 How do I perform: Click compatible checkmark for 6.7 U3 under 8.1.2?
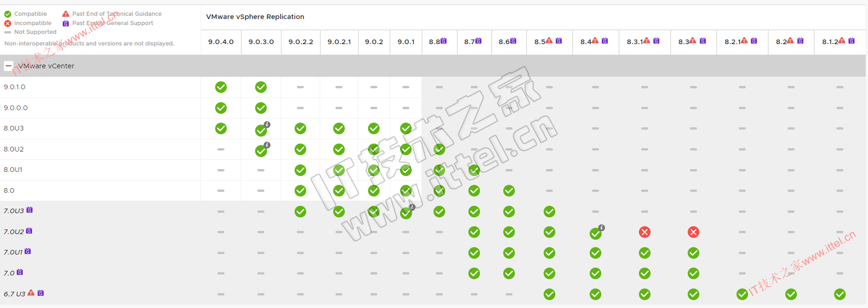point(840,294)
